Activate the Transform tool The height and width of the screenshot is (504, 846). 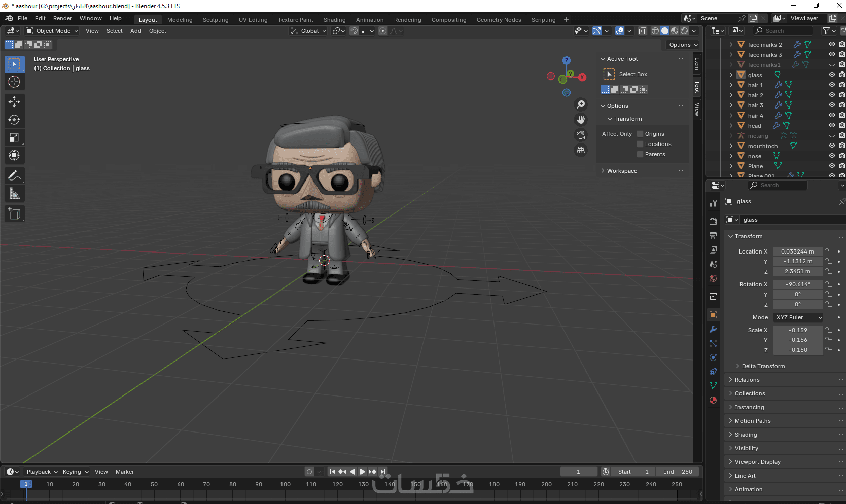click(14, 155)
